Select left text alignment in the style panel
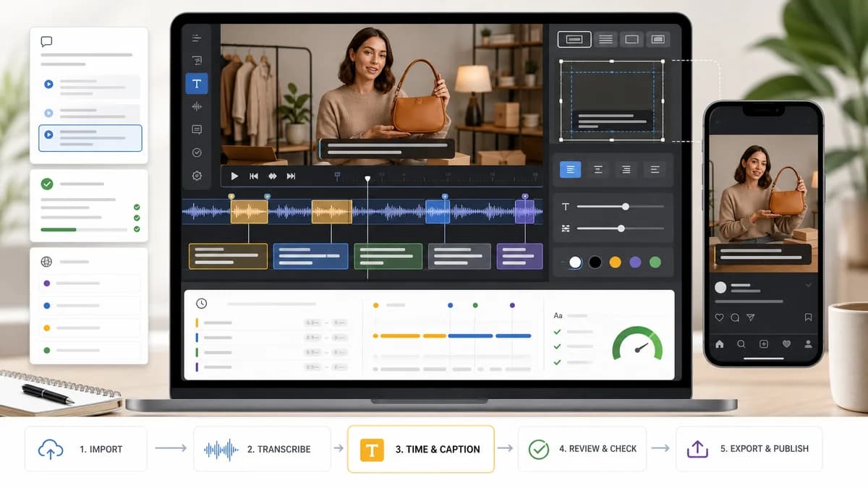 coord(571,169)
